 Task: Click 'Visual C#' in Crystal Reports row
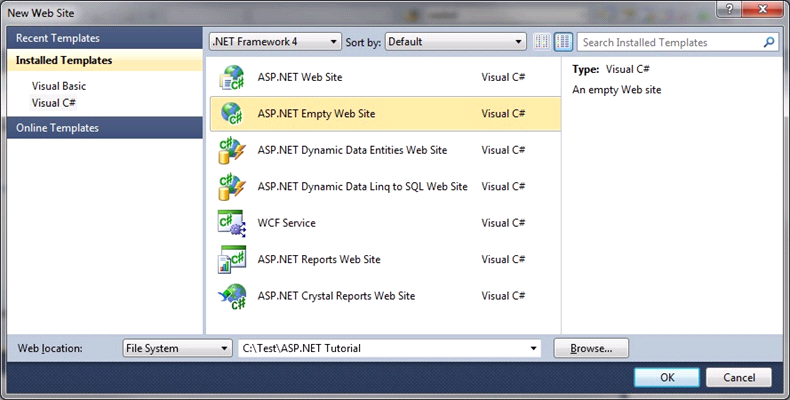pyautogui.click(x=503, y=296)
